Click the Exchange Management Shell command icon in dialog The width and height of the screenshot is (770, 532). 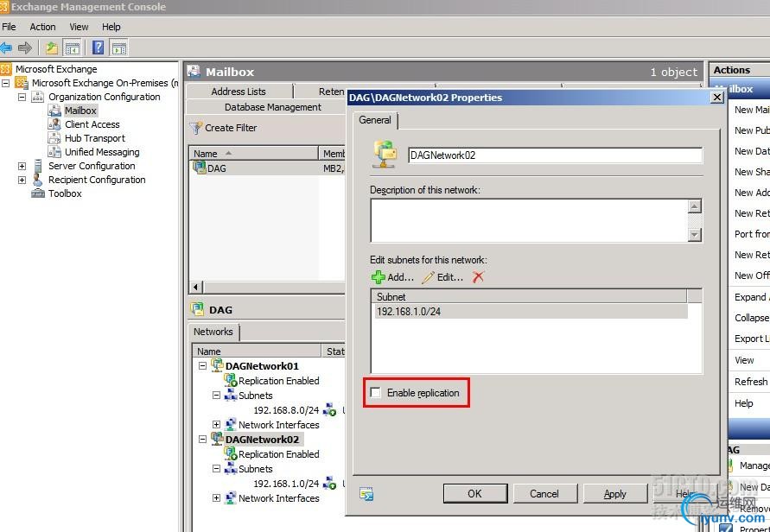pyautogui.click(x=366, y=494)
